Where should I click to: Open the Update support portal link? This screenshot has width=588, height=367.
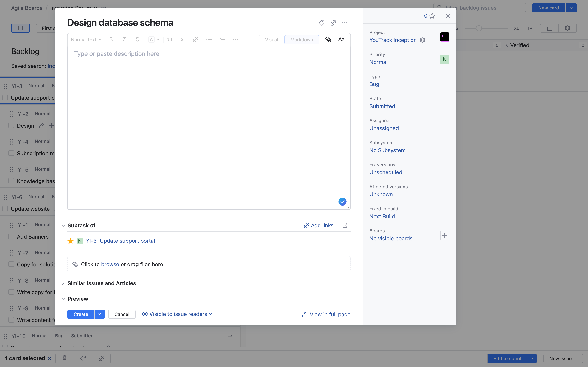pos(127,241)
